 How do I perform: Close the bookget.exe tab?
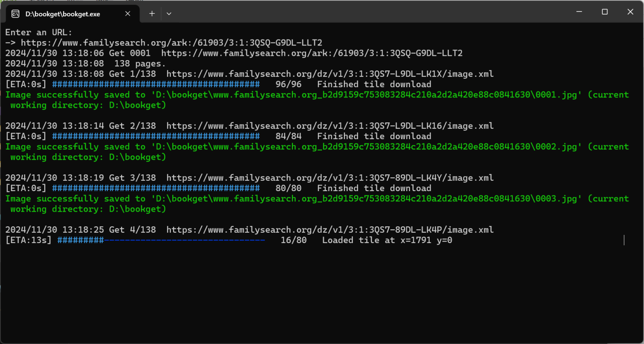click(x=128, y=14)
